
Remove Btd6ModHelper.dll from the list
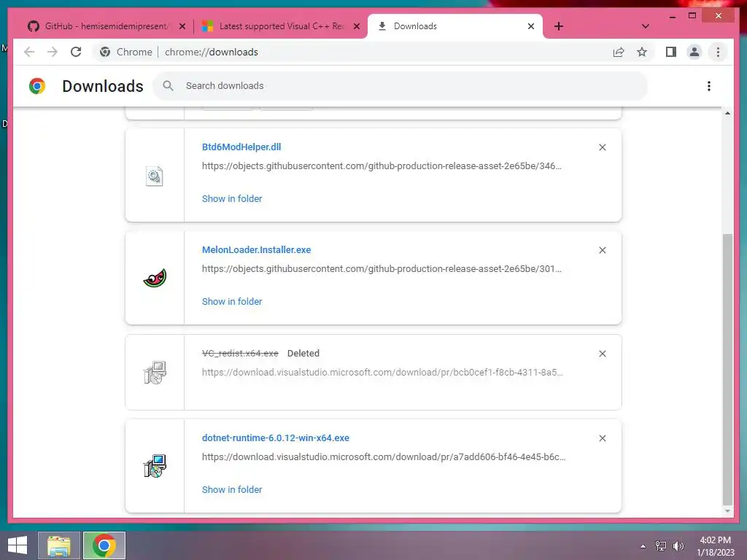(x=602, y=147)
